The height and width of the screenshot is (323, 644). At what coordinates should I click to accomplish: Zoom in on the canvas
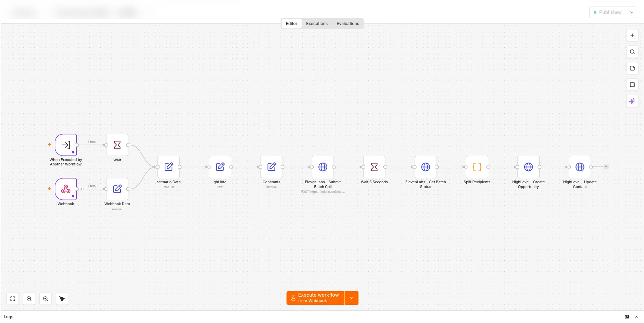tap(29, 299)
